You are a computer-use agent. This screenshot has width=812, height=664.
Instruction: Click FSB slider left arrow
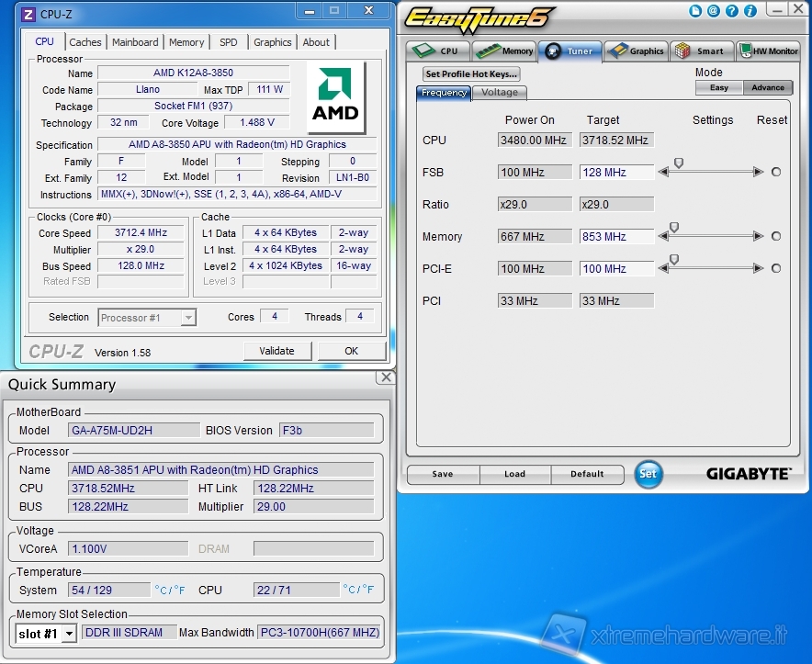663,172
